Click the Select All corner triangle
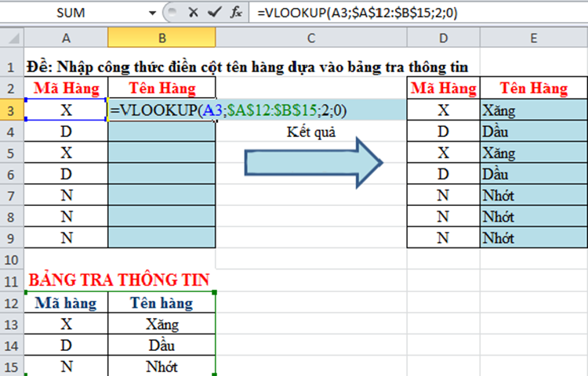 pyautogui.click(x=13, y=38)
